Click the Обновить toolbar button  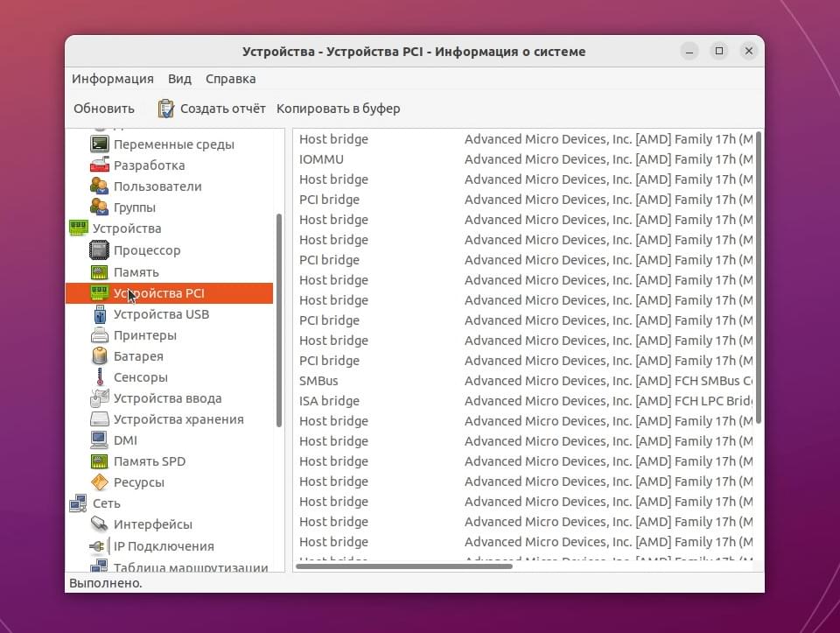pyautogui.click(x=104, y=109)
